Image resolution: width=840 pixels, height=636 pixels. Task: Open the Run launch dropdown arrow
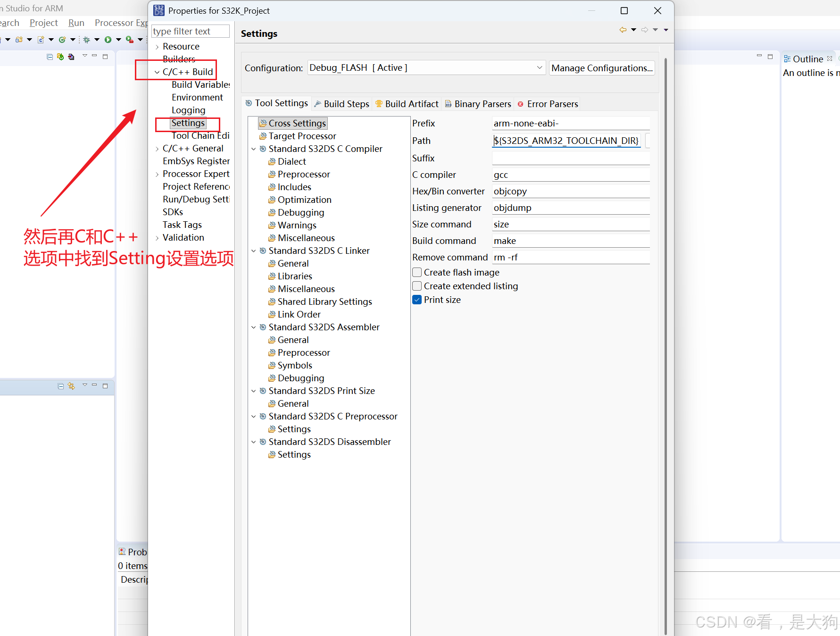pyautogui.click(x=118, y=40)
